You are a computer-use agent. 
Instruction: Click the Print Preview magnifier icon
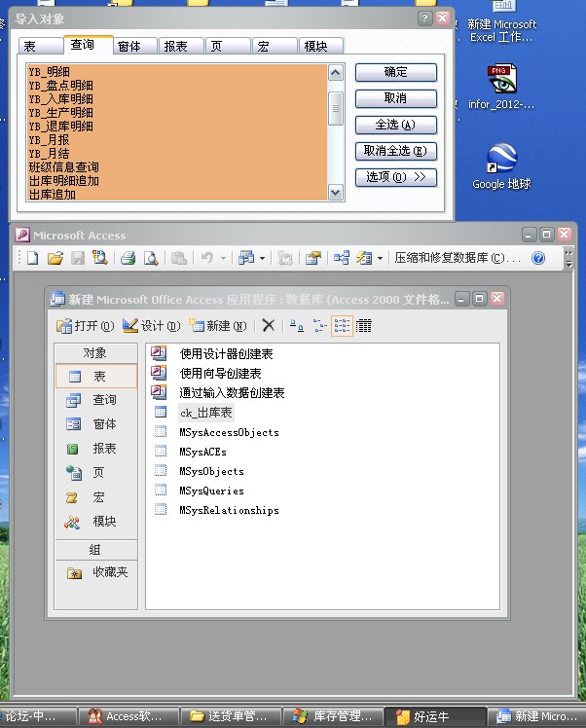pyautogui.click(x=151, y=258)
